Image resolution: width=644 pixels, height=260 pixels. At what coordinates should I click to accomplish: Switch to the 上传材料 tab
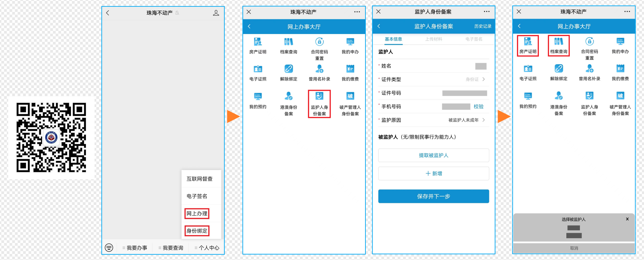[434, 39]
